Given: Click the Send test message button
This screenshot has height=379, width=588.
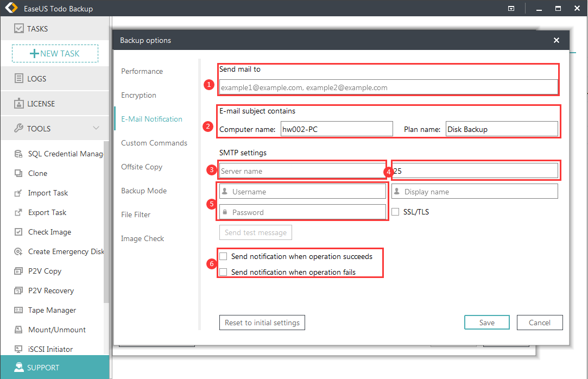Looking at the screenshot, I should pos(255,232).
